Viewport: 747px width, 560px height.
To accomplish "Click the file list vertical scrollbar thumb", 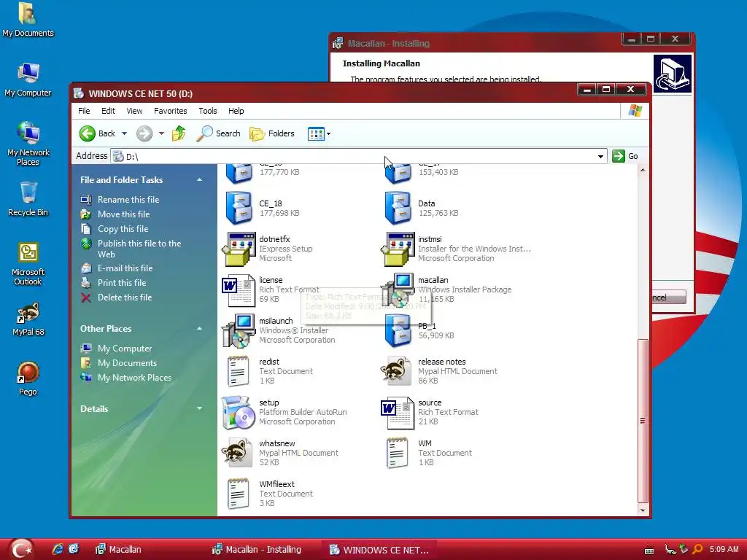I will point(643,421).
